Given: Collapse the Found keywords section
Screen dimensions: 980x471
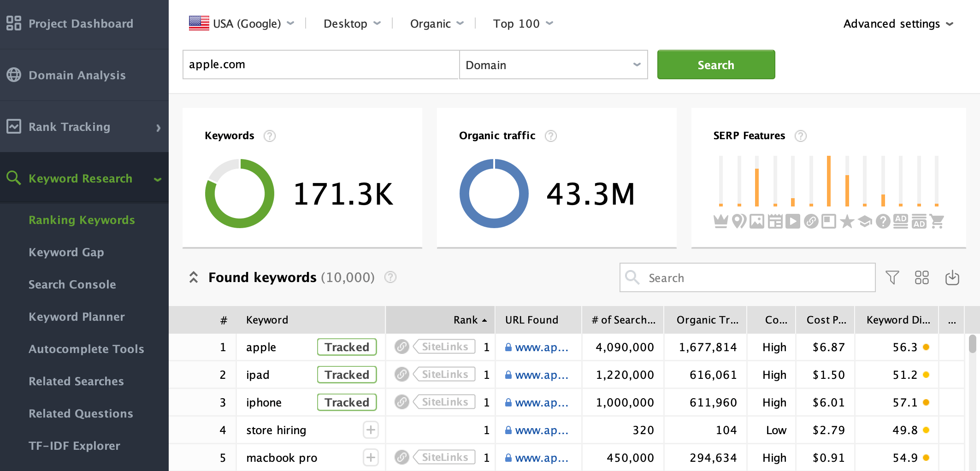Looking at the screenshot, I should 194,277.
